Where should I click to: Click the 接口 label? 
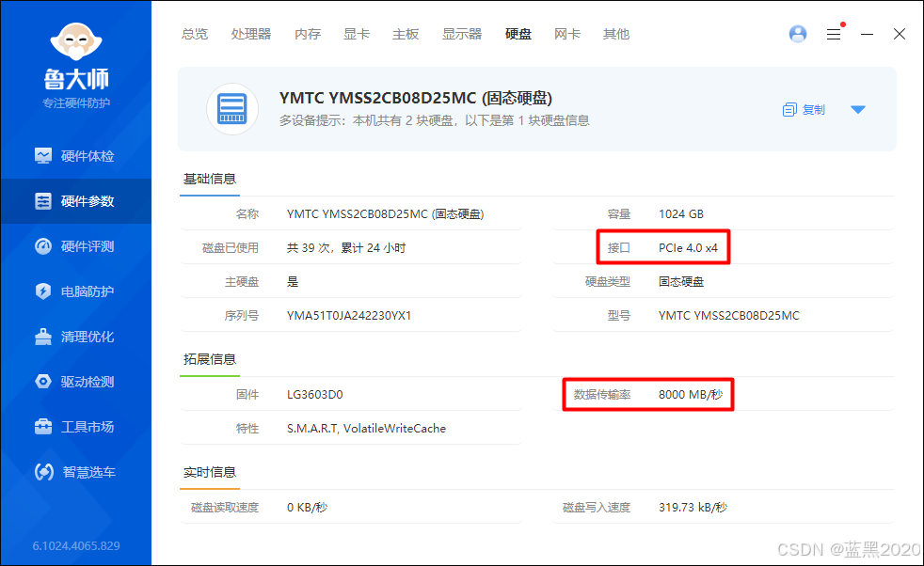click(x=619, y=248)
